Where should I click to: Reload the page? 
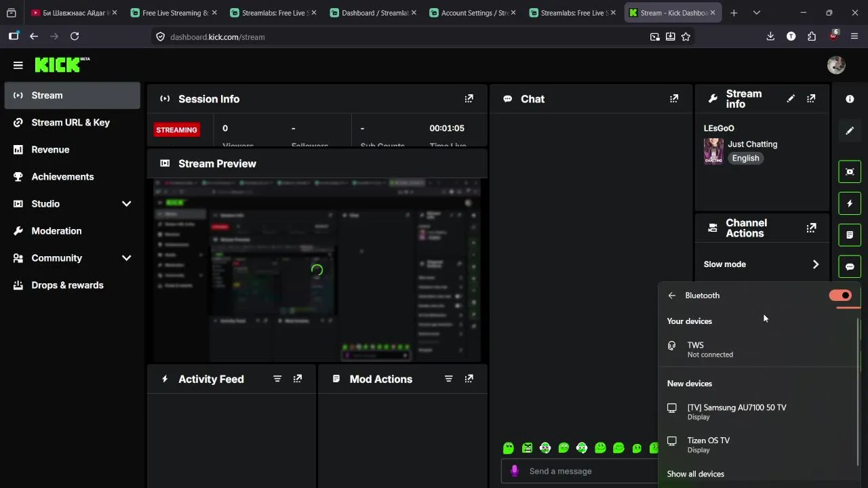pos(75,37)
